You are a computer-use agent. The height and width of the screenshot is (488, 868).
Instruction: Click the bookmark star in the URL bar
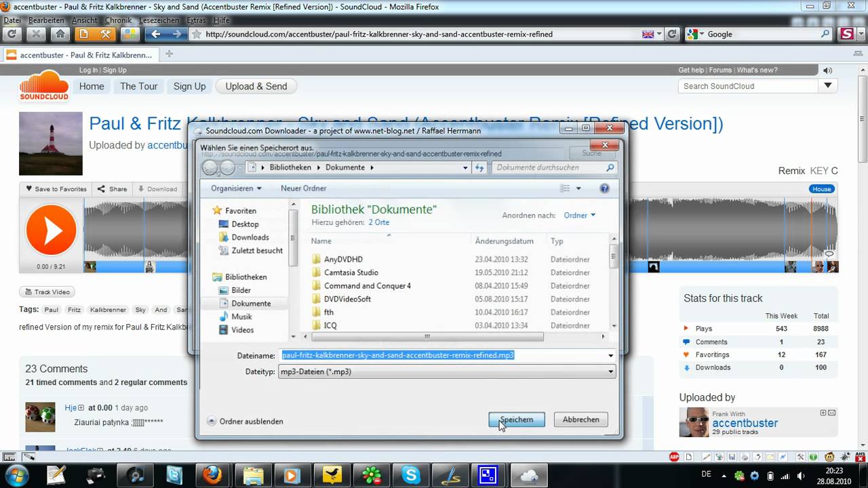point(197,34)
